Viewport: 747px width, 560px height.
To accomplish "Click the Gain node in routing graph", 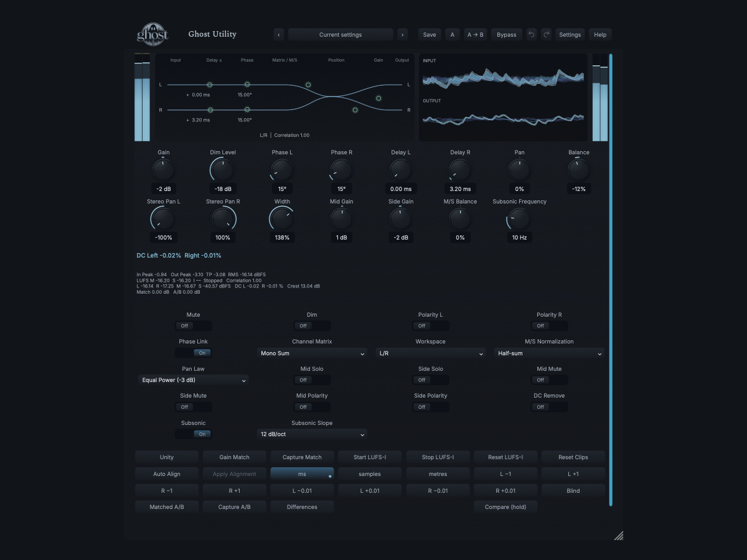I will click(x=378, y=98).
